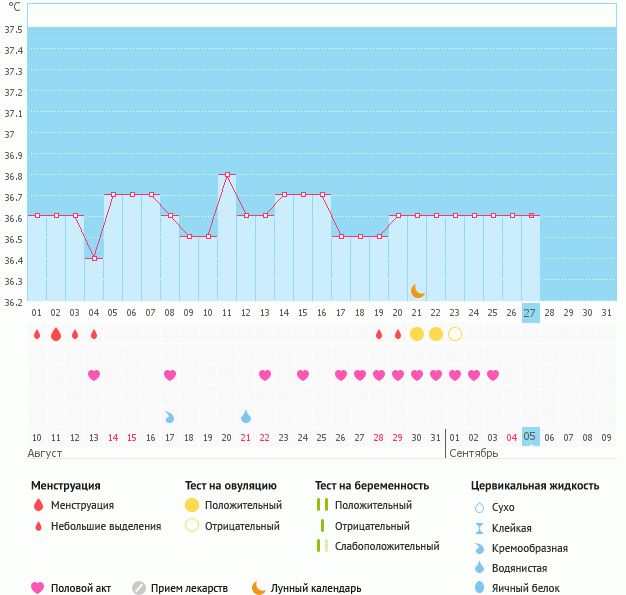Select the small spotting drop on day 19
The width and height of the screenshot is (626, 595).
tap(379, 334)
